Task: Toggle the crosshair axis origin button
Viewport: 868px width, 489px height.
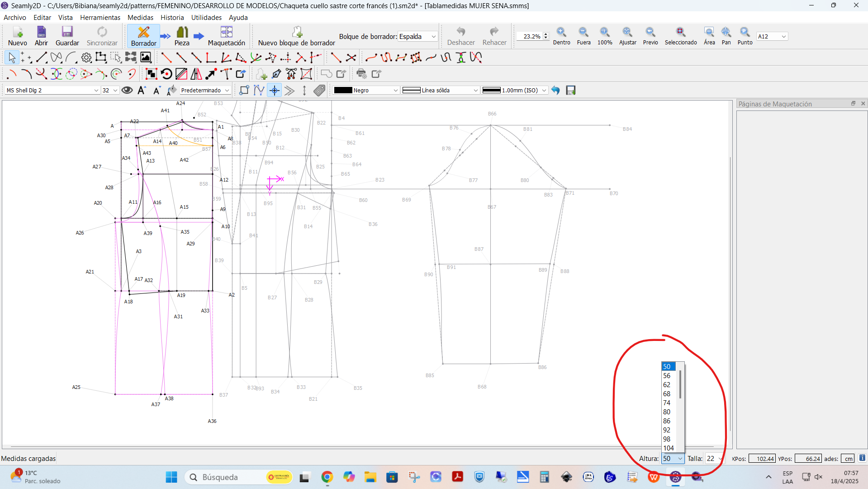Action: [275, 90]
